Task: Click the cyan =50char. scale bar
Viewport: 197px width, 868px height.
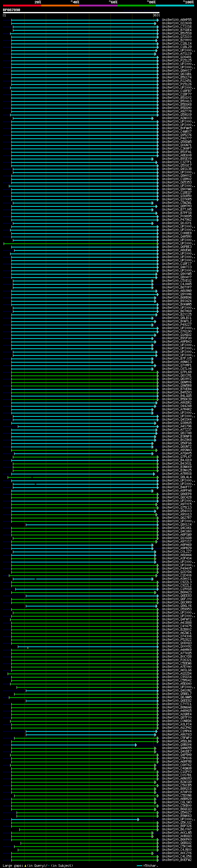Action: [139, 865]
